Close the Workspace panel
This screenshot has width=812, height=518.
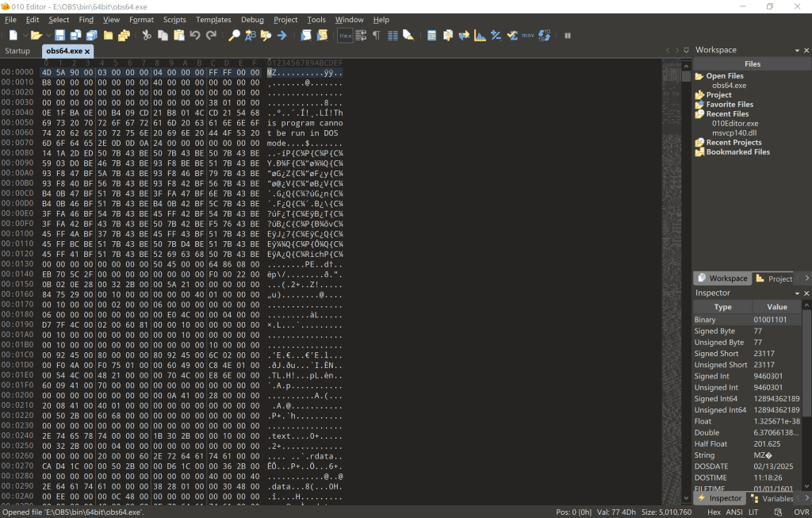[x=806, y=50]
